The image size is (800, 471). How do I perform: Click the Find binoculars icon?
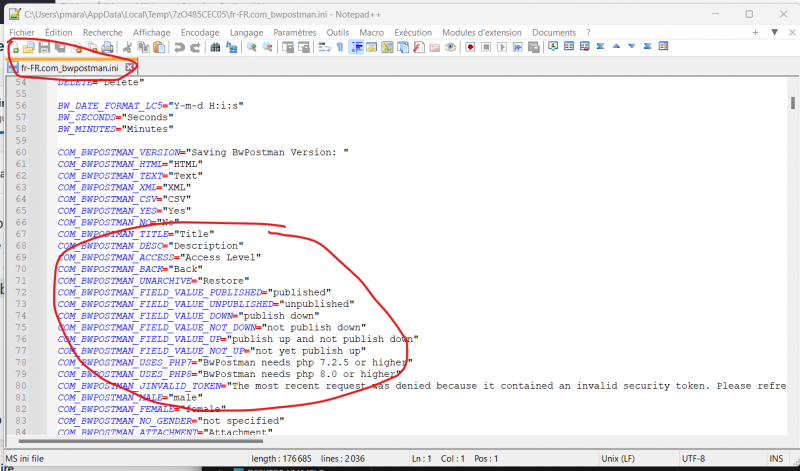[x=214, y=47]
